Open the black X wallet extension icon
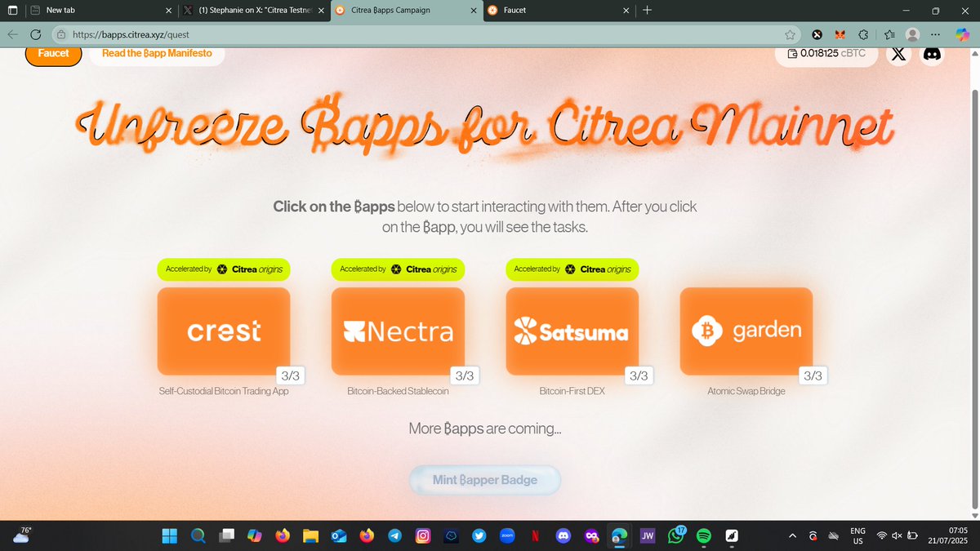Viewport: 980px width, 551px height. pyautogui.click(x=816, y=34)
